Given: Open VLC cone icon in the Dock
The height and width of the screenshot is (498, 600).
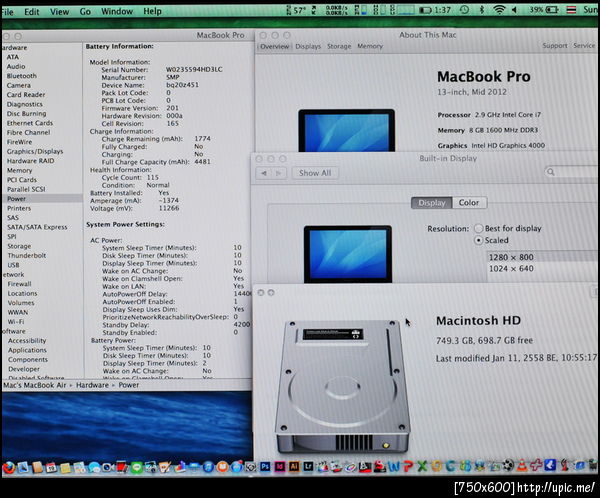Looking at the screenshot, I should (522, 466).
